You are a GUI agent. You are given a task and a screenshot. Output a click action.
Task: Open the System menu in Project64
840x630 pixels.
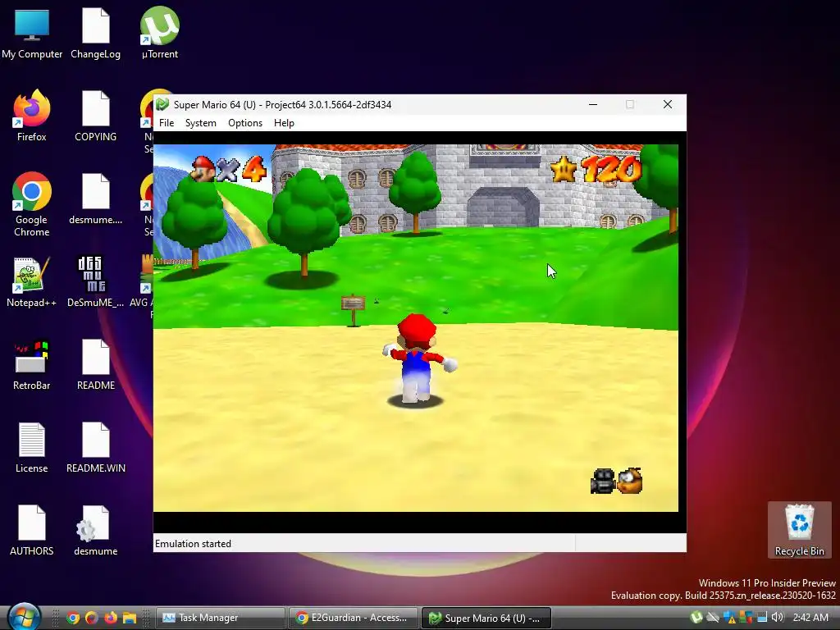(200, 123)
